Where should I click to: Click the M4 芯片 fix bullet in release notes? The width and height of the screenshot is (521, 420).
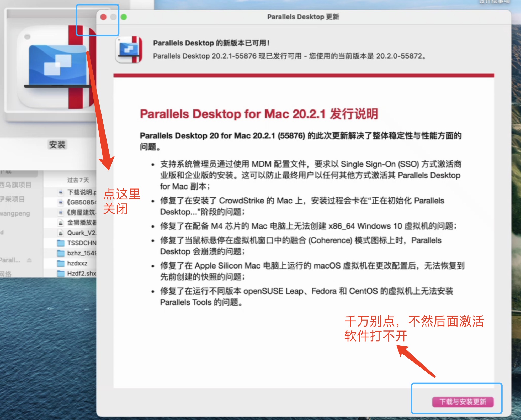pyautogui.click(x=309, y=226)
